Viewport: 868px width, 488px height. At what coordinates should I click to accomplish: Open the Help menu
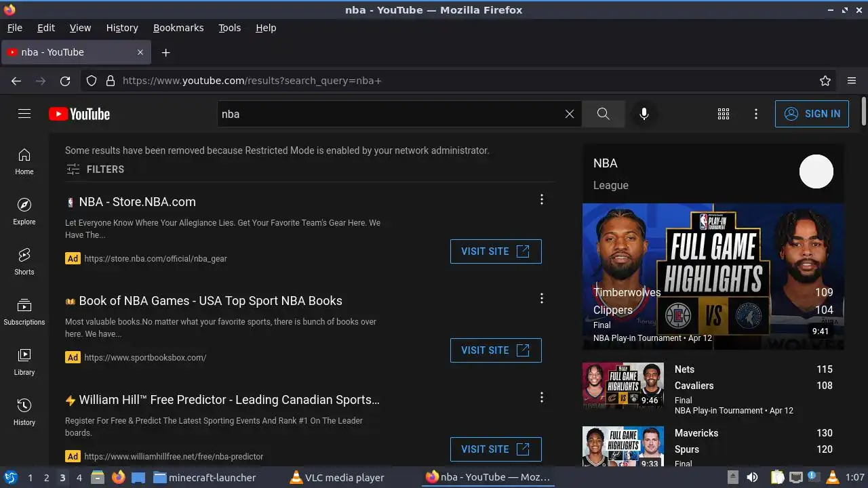pyautogui.click(x=266, y=28)
